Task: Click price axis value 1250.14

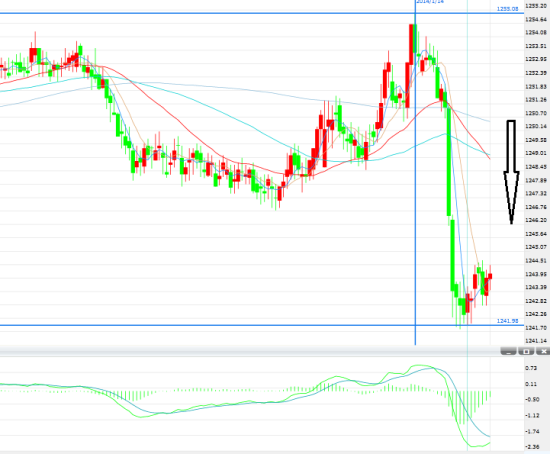Action: (536, 126)
